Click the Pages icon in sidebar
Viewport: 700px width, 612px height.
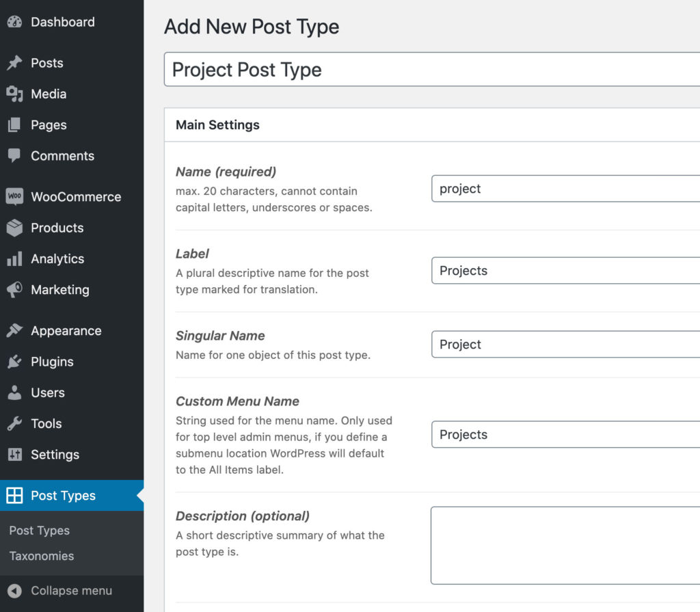[14, 125]
